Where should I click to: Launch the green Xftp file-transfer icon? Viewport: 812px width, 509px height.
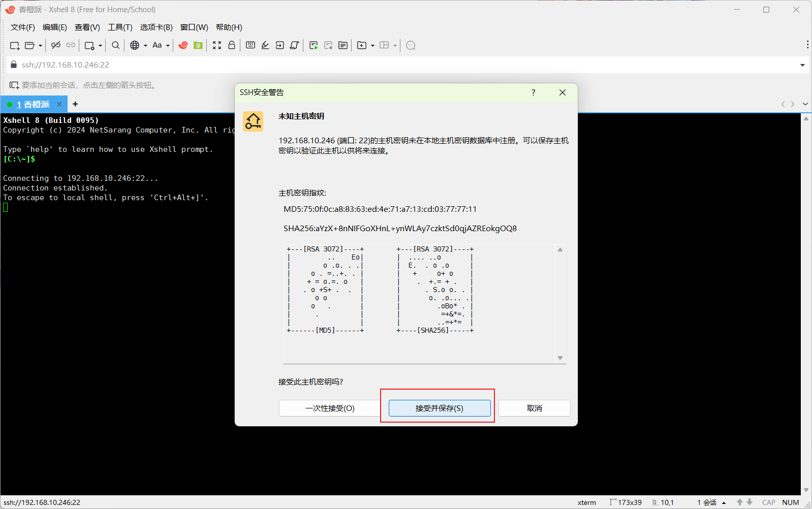click(198, 45)
